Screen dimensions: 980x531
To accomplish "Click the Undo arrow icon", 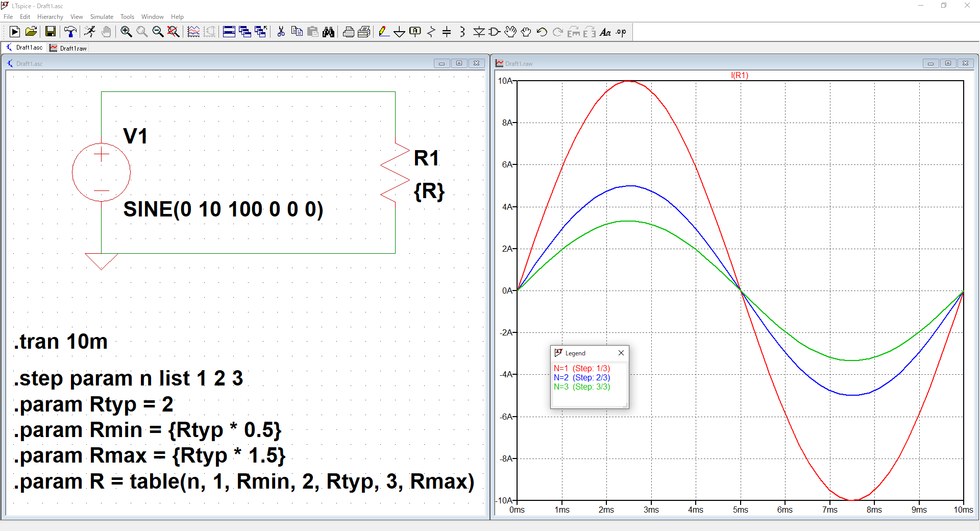I will click(x=542, y=32).
